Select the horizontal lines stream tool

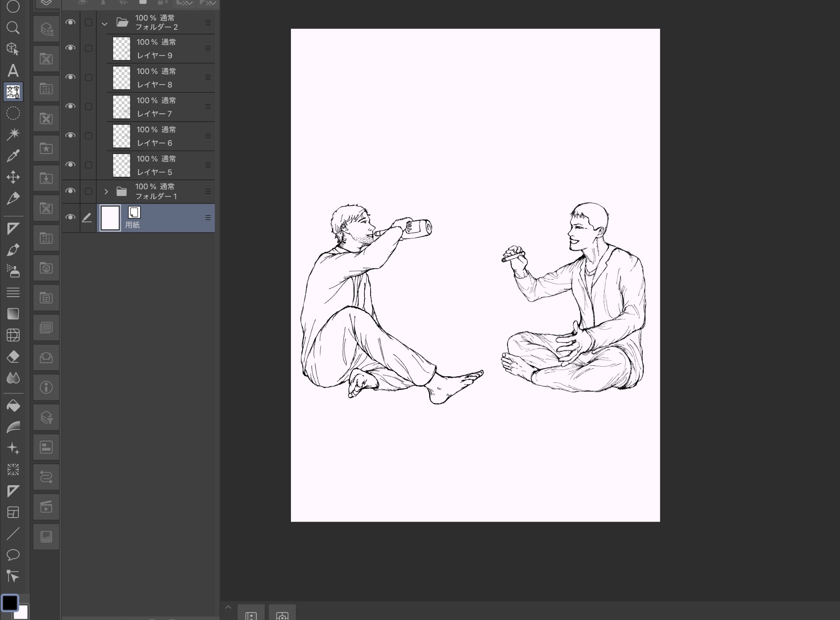pyautogui.click(x=13, y=292)
